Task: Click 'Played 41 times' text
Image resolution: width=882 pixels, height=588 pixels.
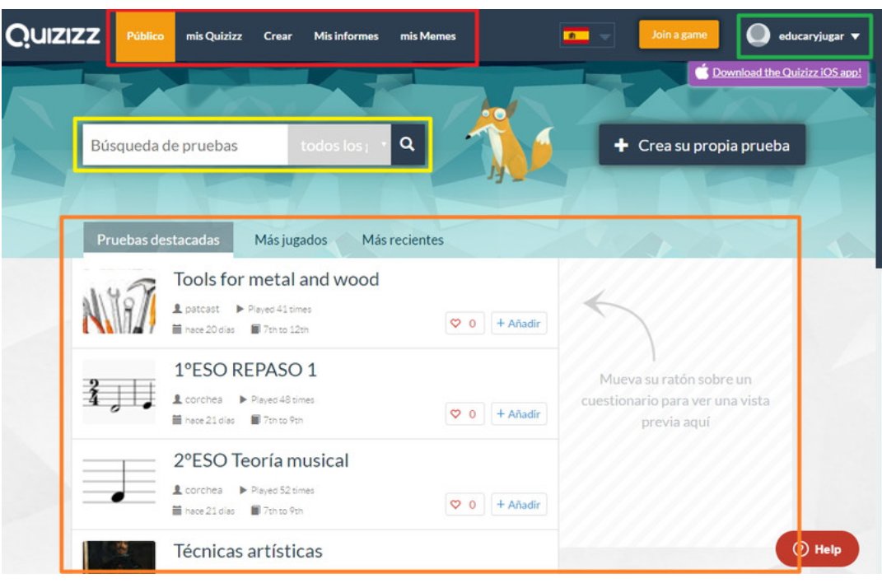Action: click(x=279, y=309)
